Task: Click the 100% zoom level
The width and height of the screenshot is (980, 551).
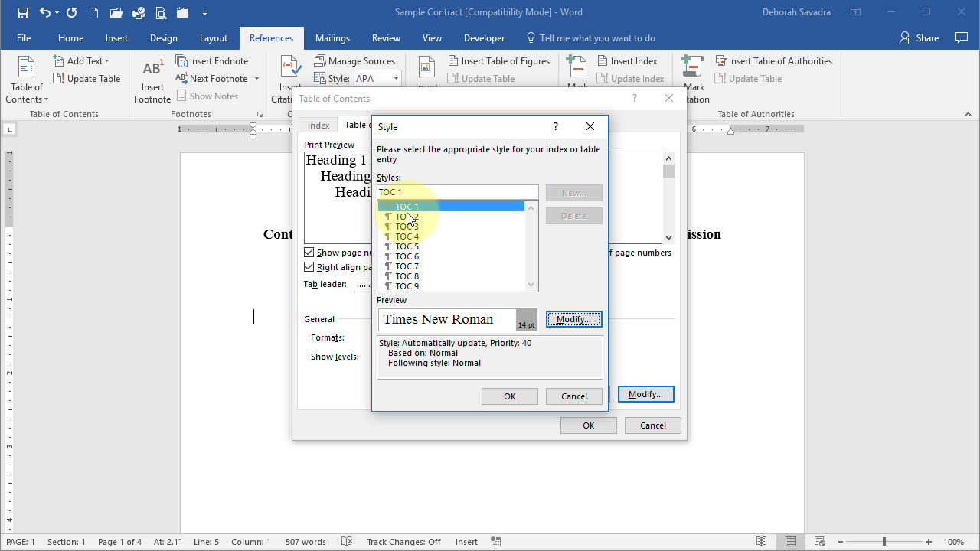Action: 954,542
